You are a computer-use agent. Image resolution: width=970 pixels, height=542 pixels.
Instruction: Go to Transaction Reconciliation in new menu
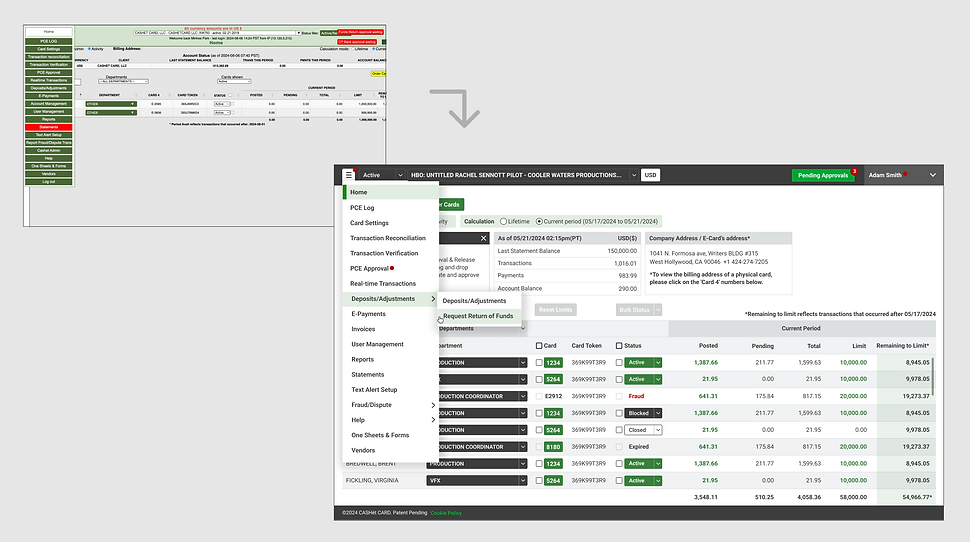click(x=388, y=238)
